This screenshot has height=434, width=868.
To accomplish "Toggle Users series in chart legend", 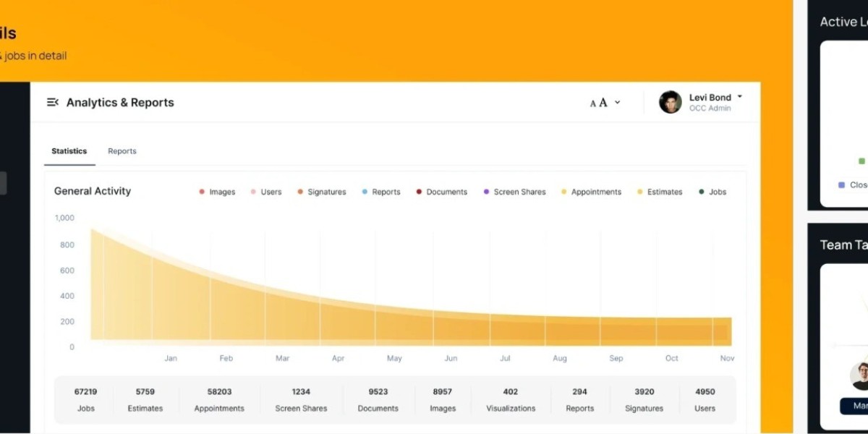I will 266,192.
